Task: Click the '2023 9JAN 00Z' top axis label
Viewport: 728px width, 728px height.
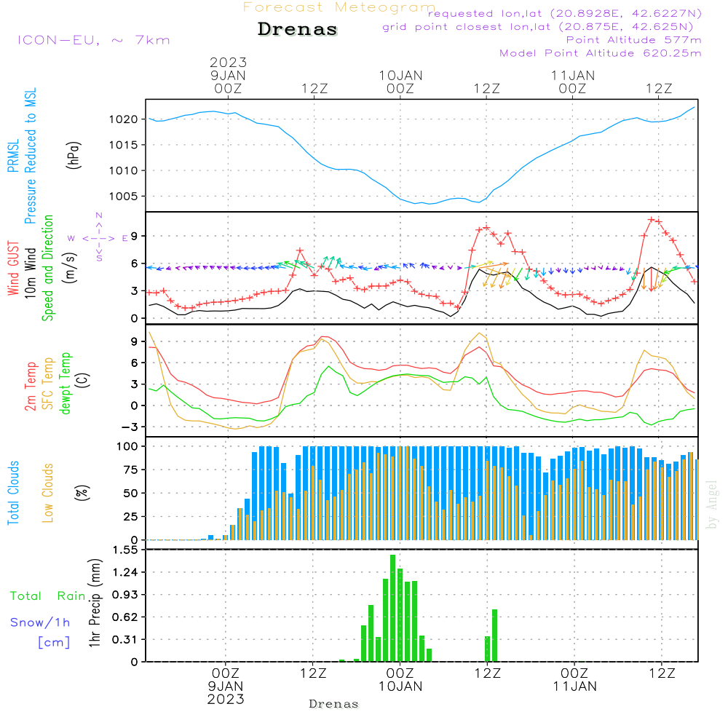Action: pos(228,75)
